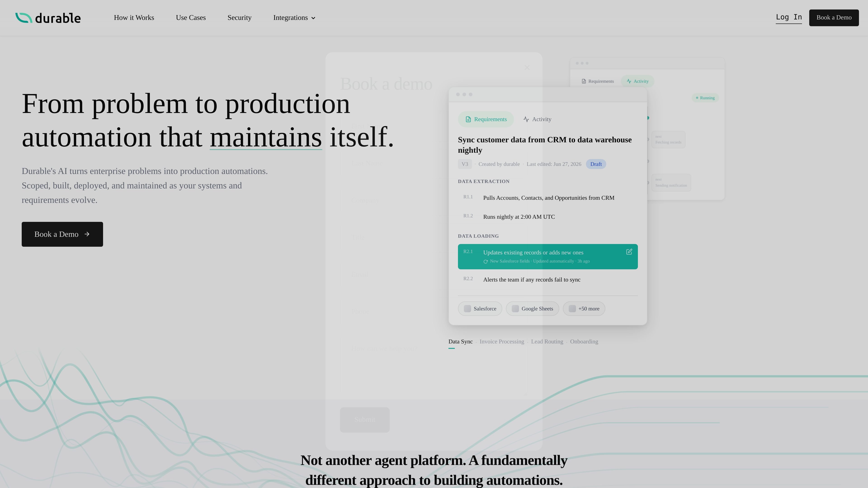Click the Submit button in demo form
Image resolution: width=868 pixels, height=488 pixels.
click(365, 420)
